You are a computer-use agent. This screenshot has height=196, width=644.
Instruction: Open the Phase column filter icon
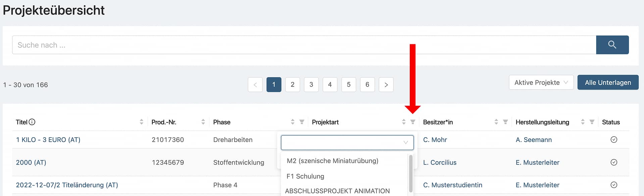tap(302, 122)
